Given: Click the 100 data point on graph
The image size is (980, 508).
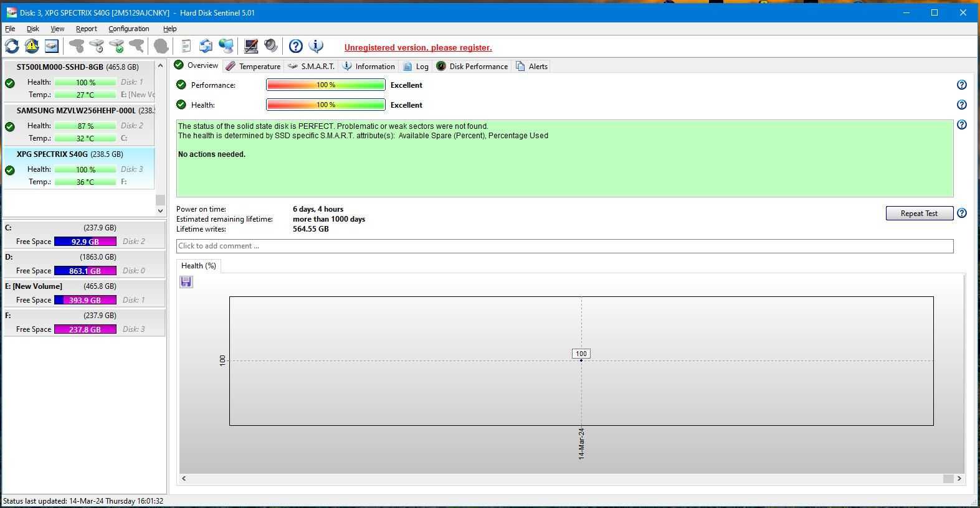Looking at the screenshot, I should pos(581,360).
